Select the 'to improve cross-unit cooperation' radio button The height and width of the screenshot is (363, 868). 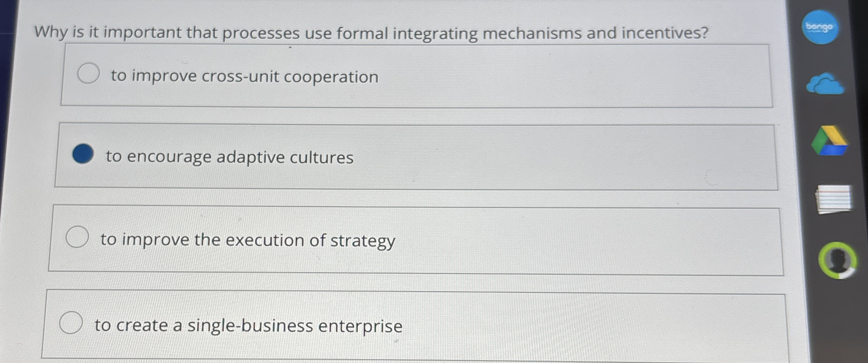tap(89, 73)
